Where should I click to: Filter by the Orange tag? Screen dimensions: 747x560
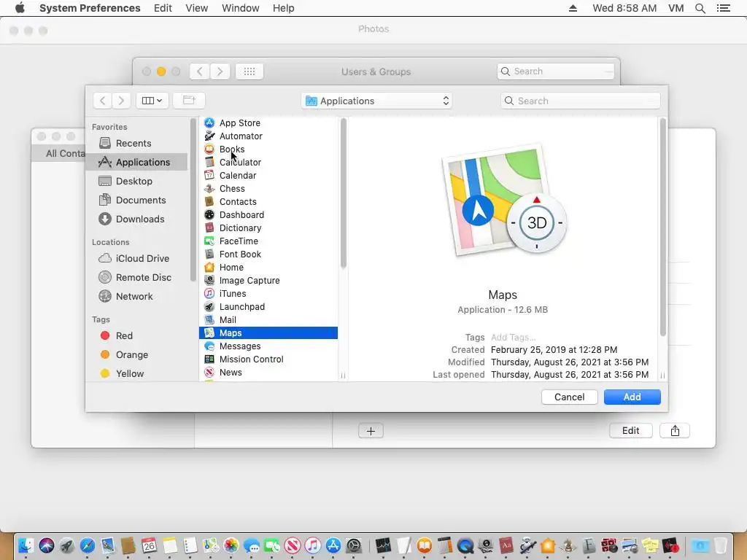(x=136, y=355)
